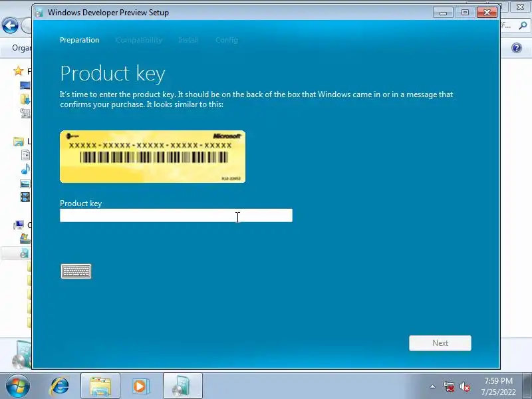Click the Explorer window Back arrow button
Viewport: 532px width, 399px height.
pyautogui.click(x=10, y=25)
